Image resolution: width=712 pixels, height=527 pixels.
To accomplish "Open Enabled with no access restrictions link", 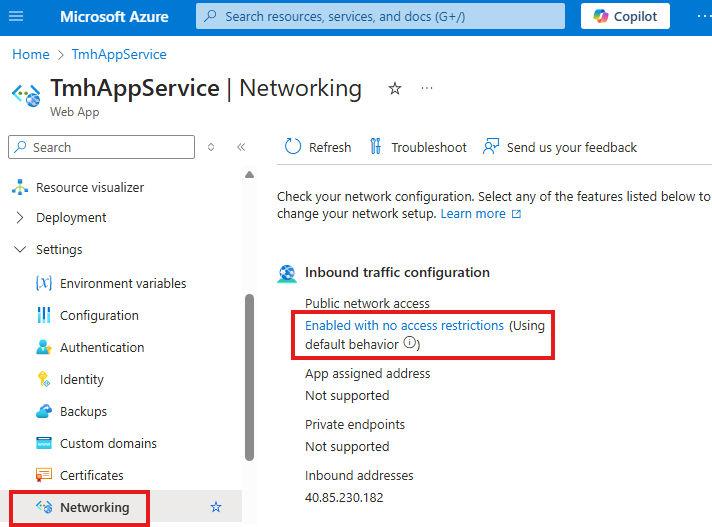I will pyautogui.click(x=405, y=325).
